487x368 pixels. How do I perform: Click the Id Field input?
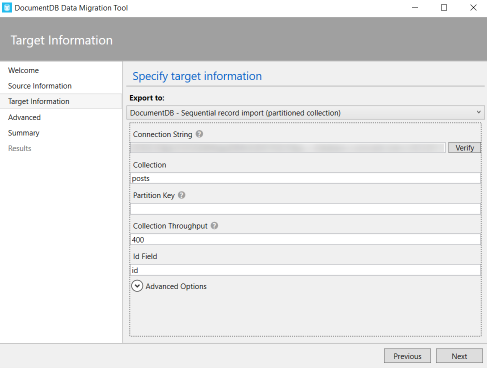click(305, 270)
